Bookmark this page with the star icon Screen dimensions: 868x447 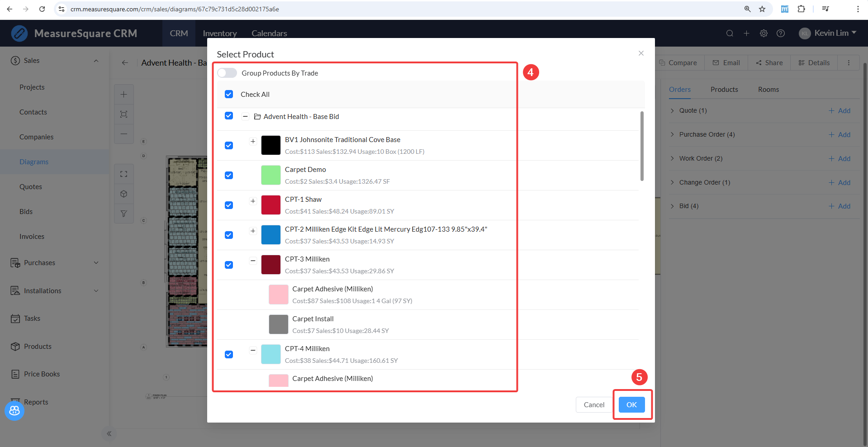762,9
